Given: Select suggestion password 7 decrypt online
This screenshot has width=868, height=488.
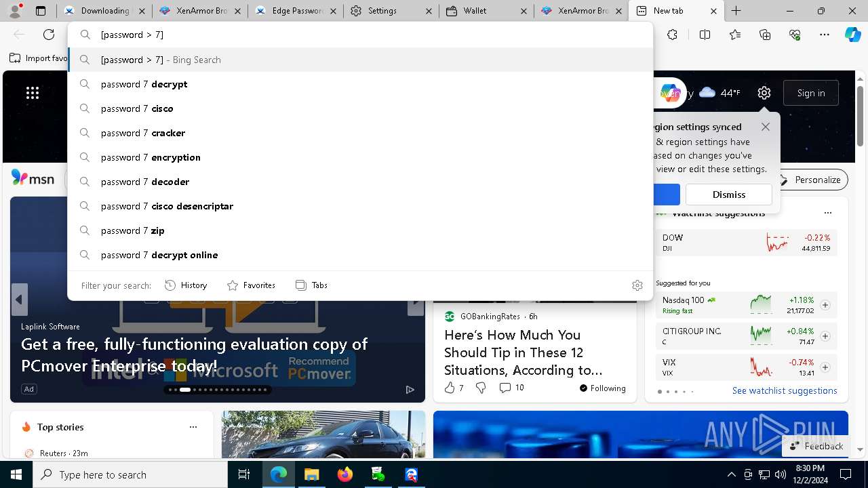Looking at the screenshot, I should [360, 255].
